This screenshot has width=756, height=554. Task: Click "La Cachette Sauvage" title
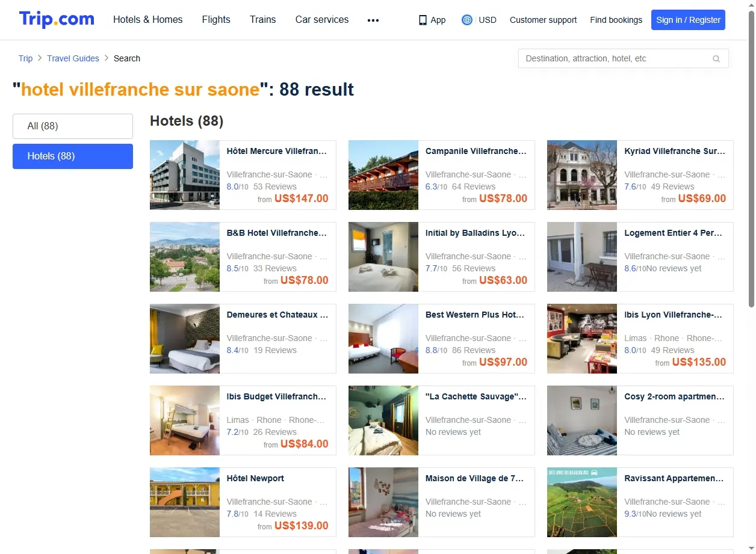coord(476,396)
